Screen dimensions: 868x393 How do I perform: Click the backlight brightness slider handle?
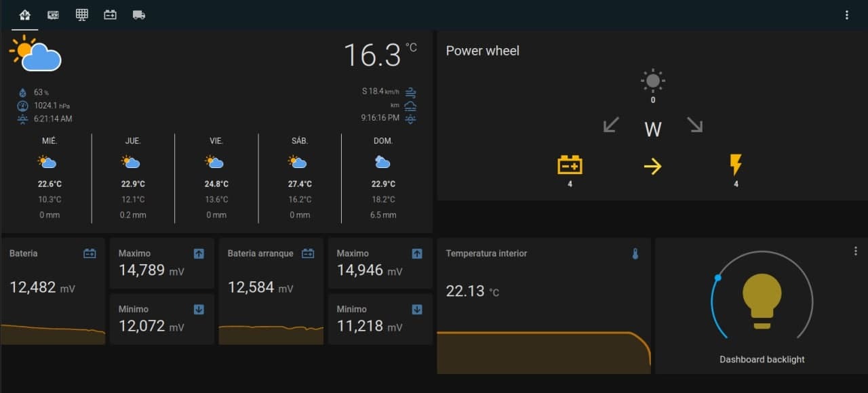pyautogui.click(x=718, y=277)
